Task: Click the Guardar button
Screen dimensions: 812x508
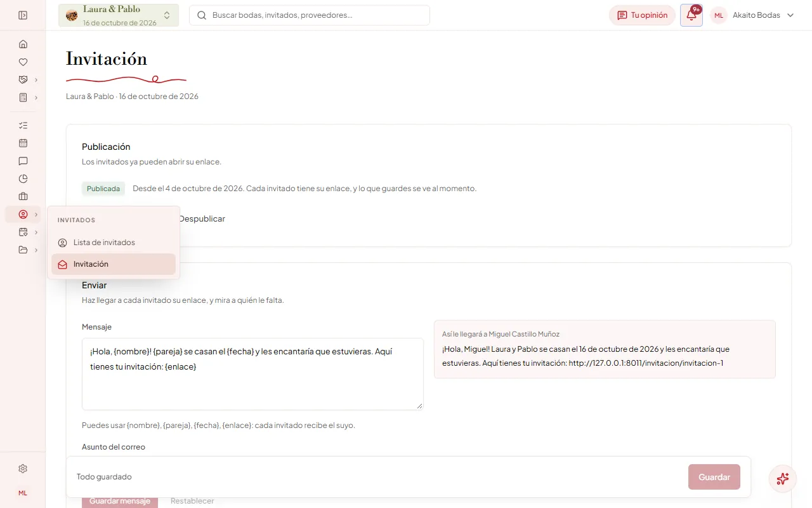Action: (x=714, y=477)
